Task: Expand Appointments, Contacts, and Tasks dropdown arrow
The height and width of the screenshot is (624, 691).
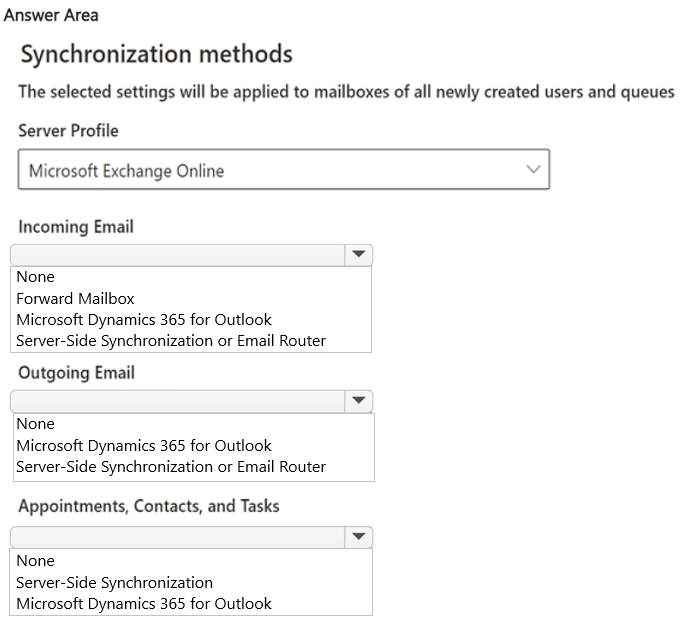Action: pyautogui.click(x=358, y=537)
